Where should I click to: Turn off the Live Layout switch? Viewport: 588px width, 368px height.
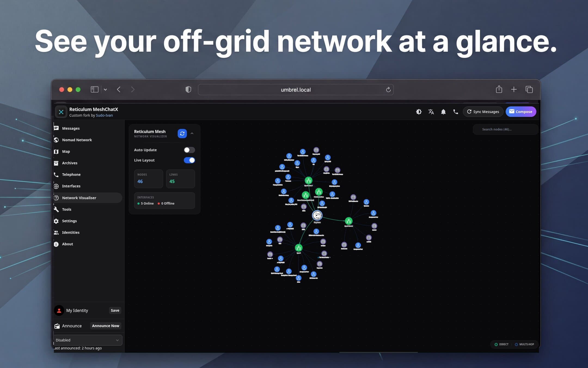(189, 160)
